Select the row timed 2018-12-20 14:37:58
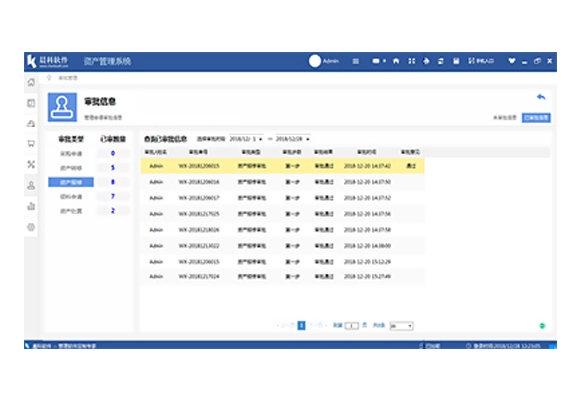Screen dimensions: 580x400 [x=282, y=230]
